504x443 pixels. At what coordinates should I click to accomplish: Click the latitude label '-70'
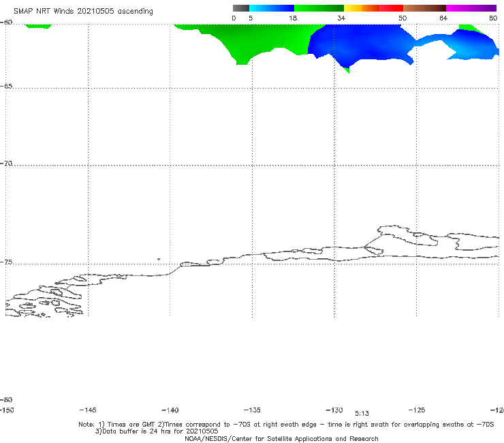(6, 164)
